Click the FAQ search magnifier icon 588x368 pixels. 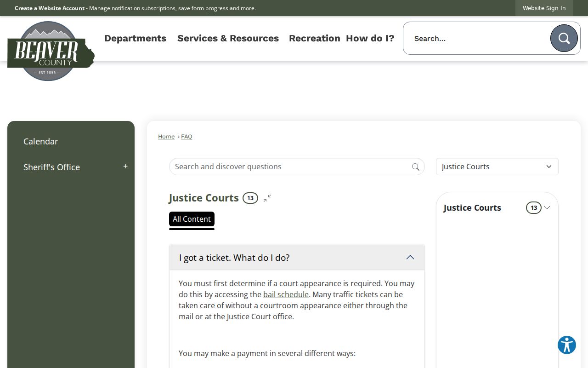(416, 167)
